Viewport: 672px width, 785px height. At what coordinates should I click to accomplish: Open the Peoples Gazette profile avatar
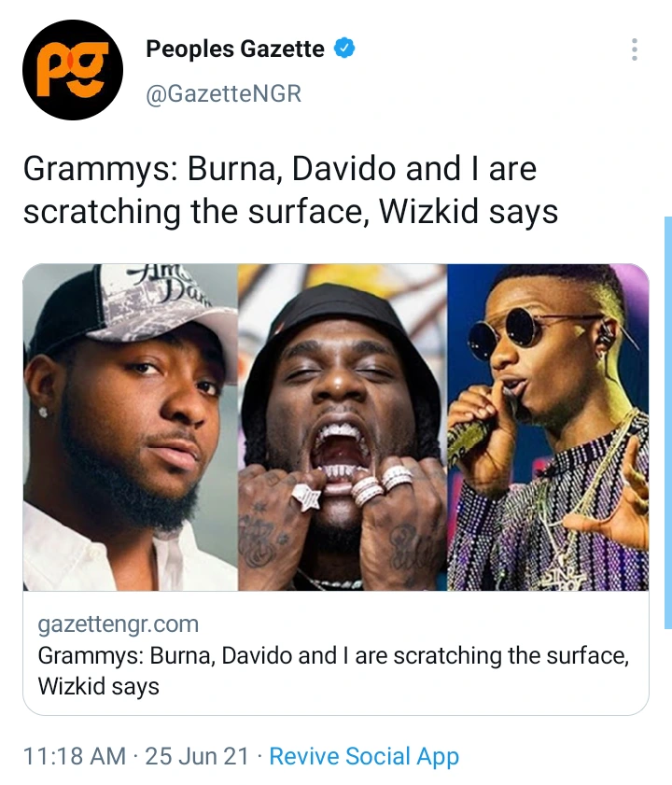(73, 70)
